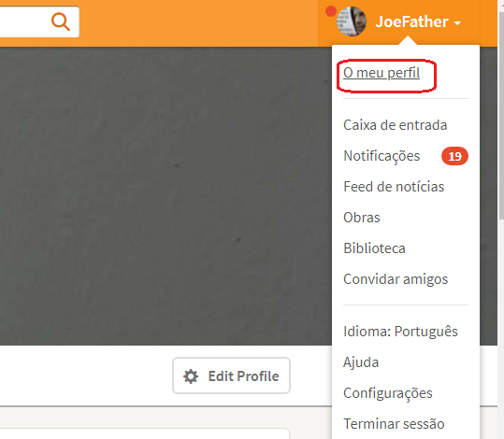
Task: Click the gear icon in Edit Profile
Action: [x=191, y=376]
